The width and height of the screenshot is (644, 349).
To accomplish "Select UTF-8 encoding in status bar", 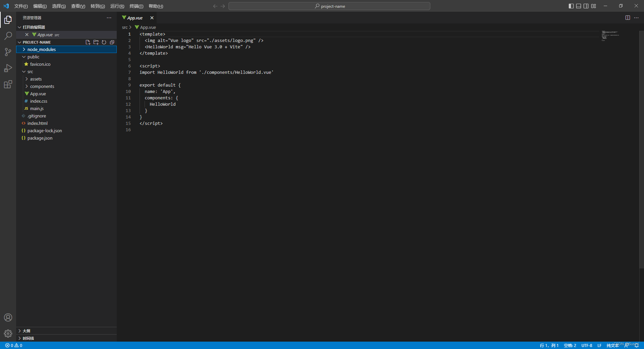I will (x=587, y=345).
